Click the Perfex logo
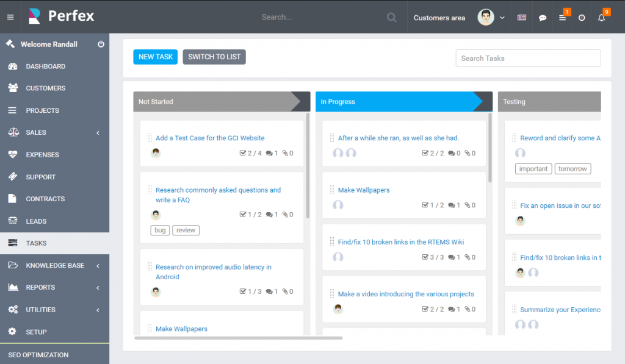Viewport: 625px width, 364px height. 61,16
